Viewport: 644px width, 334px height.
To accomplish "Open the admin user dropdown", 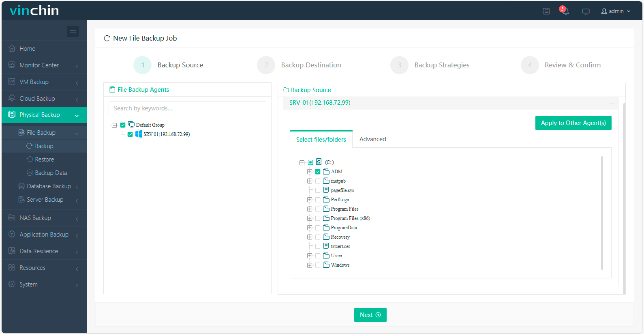I will (x=616, y=11).
